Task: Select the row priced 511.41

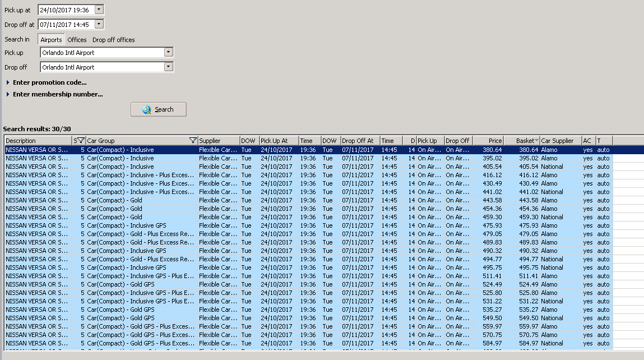Action: pyautogui.click(x=308, y=276)
